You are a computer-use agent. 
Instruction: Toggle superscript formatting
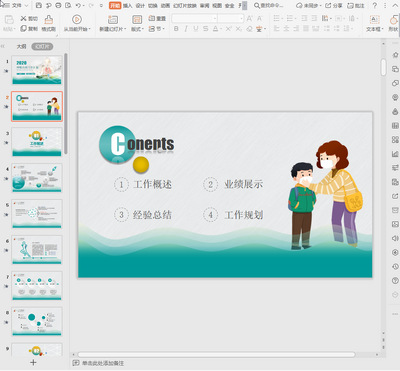pyautogui.click(x=228, y=29)
